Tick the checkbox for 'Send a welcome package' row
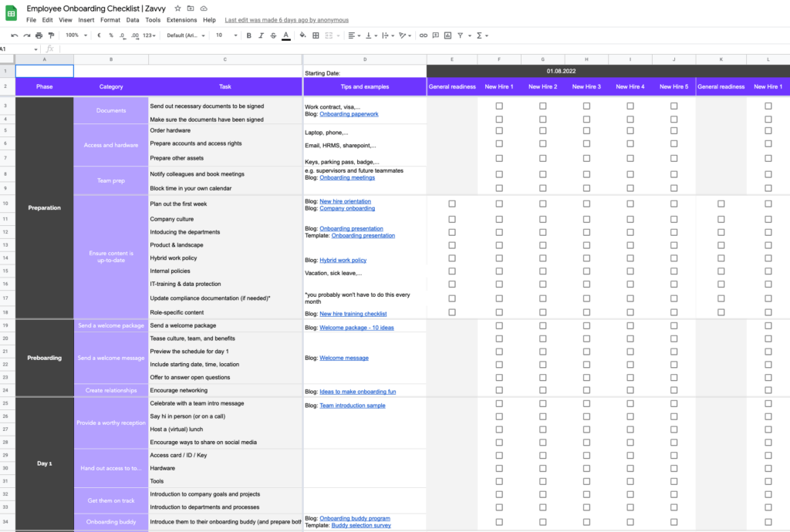 499,325
